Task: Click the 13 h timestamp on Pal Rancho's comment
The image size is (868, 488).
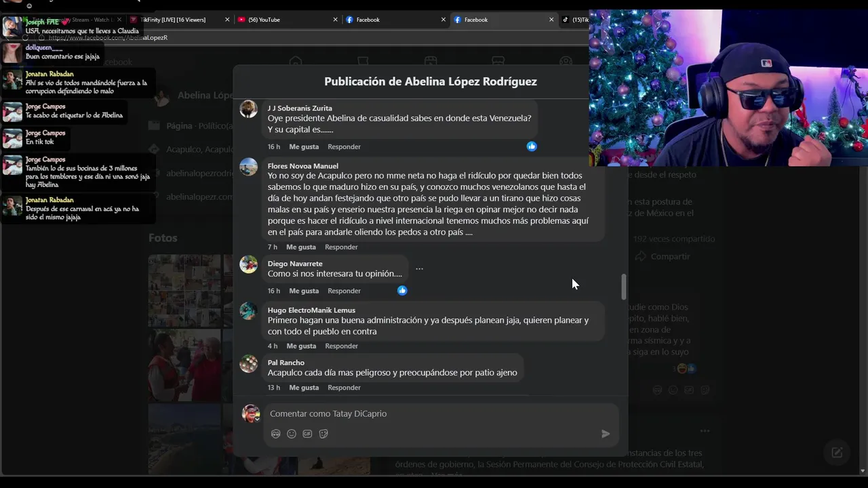Action: (273, 388)
